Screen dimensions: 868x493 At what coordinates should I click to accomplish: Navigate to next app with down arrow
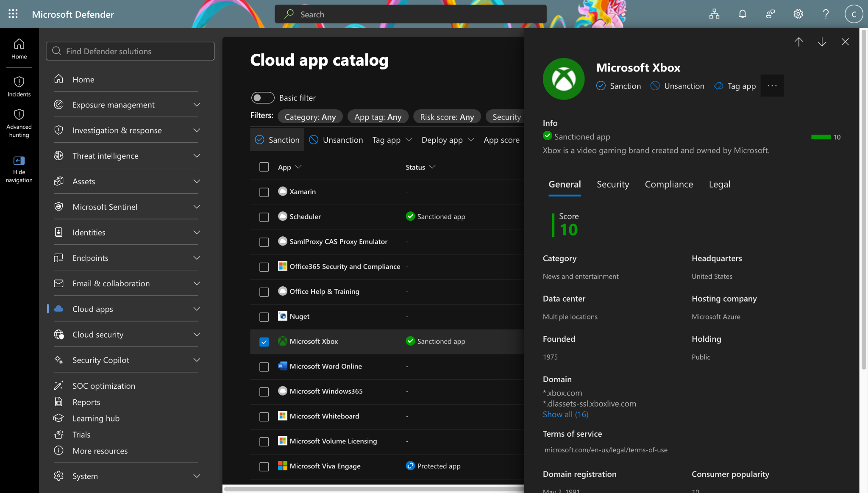[x=822, y=42]
